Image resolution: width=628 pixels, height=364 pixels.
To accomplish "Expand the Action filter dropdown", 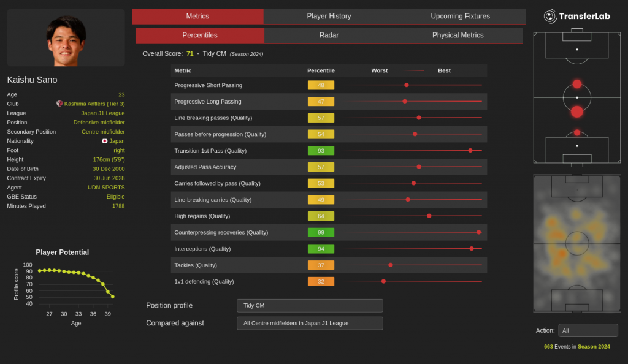I will tap(588, 330).
